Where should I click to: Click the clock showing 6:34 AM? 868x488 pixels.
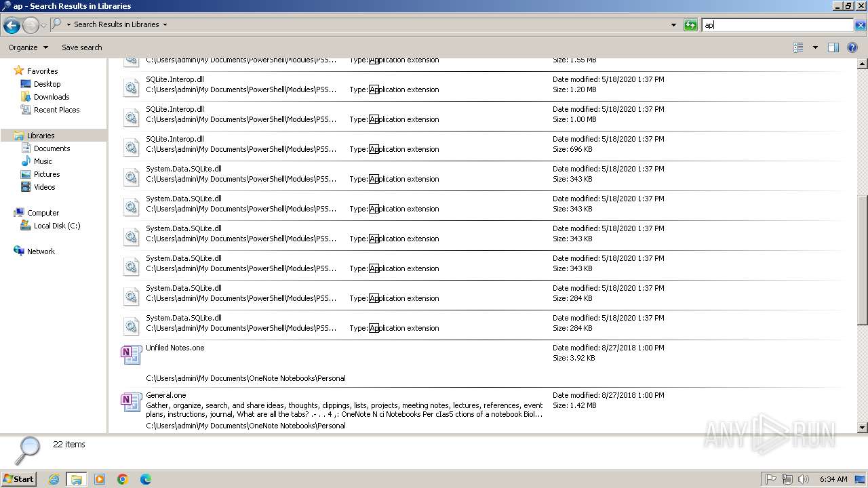pyautogui.click(x=833, y=479)
